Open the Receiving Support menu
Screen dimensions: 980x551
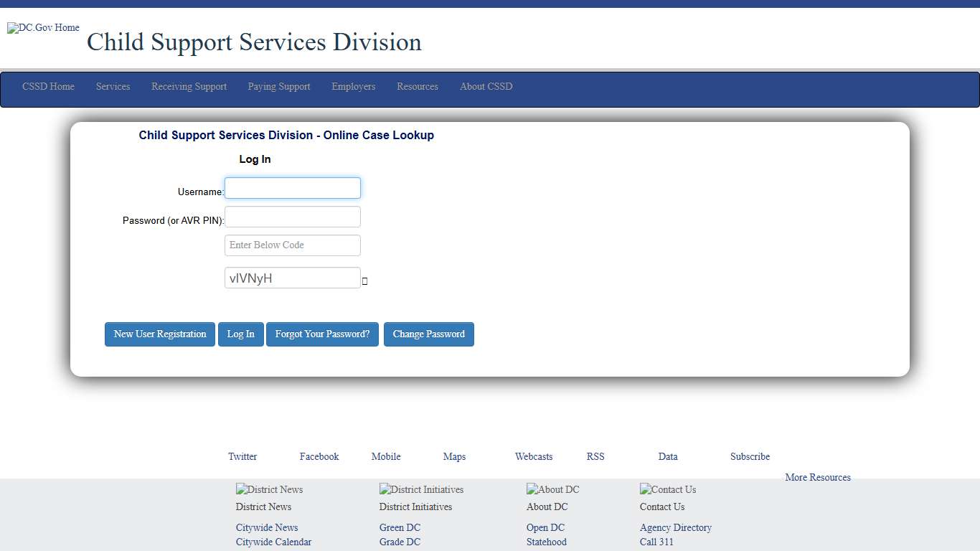pos(189,87)
